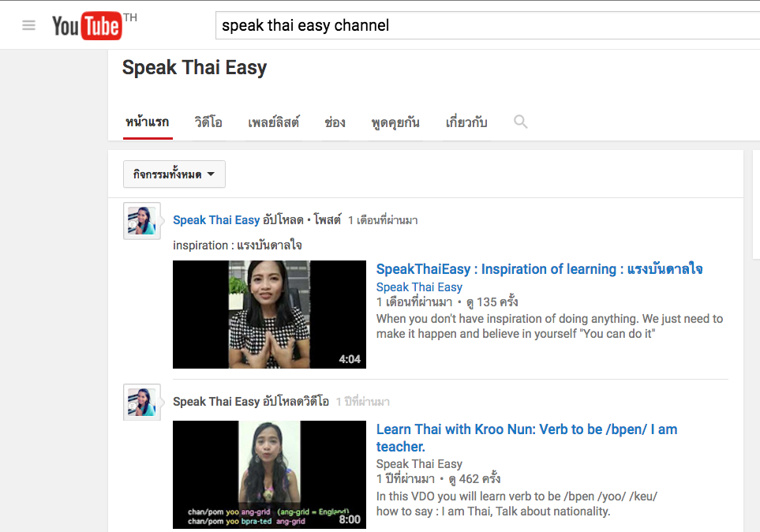Click the 'inspiration : แรงบันดาลใจ' post text
This screenshot has height=532, width=760.
coord(238,245)
